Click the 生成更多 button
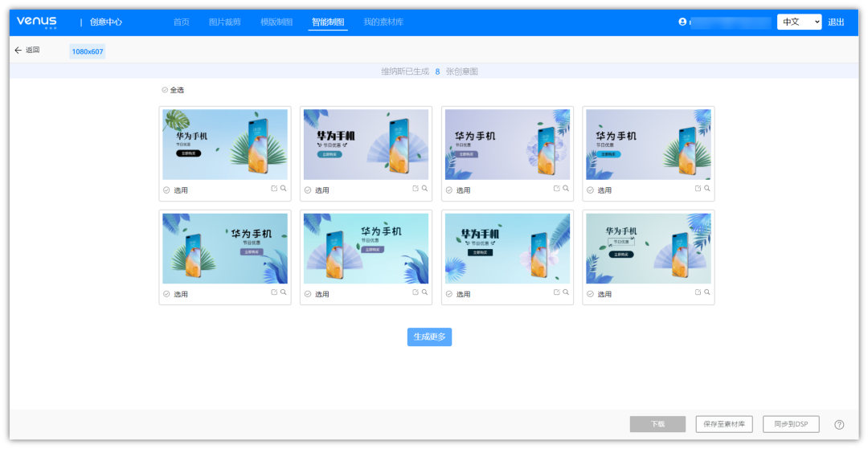The height and width of the screenshot is (449, 868). click(x=429, y=337)
